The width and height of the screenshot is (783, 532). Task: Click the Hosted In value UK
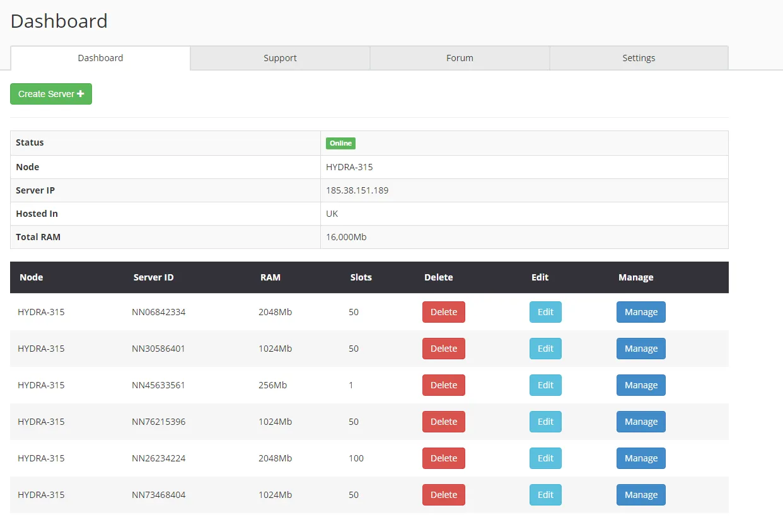click(332, 214)
